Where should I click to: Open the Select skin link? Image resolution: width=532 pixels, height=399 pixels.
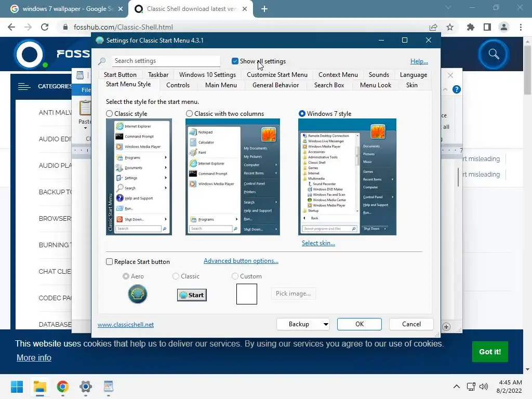pyautogui.click(x=318, y=243)
